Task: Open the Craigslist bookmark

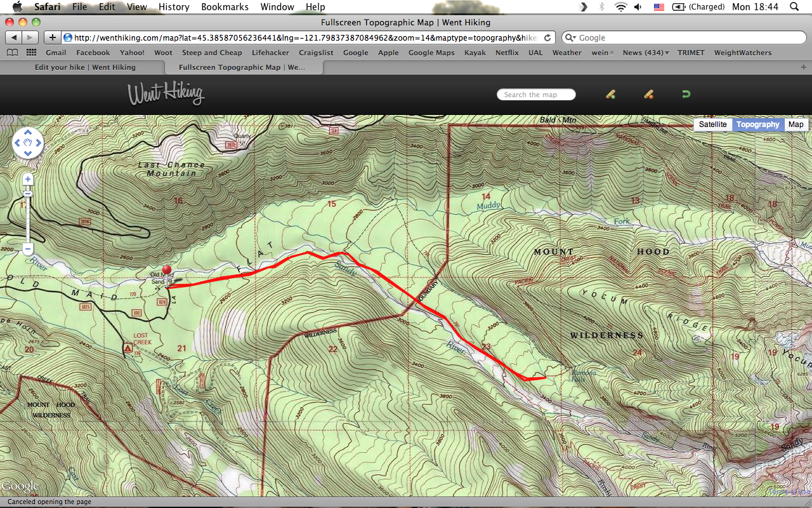Action: [316, 53]
